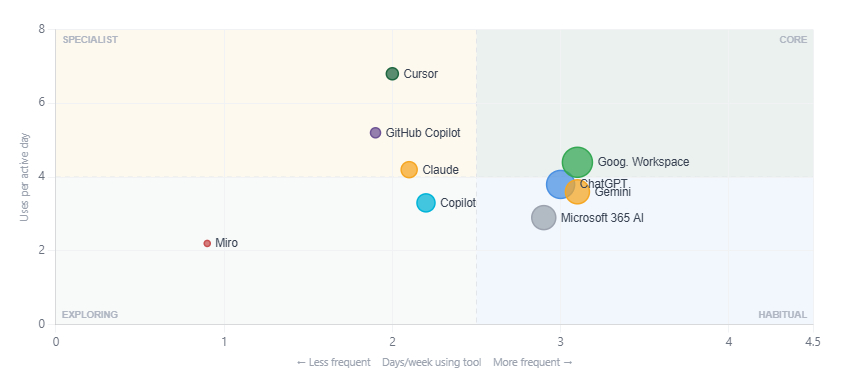Viewport: 846px width, 388px height.
Task: Click the gray Microsoft 365 AI bubble
Action: [543, 217]
